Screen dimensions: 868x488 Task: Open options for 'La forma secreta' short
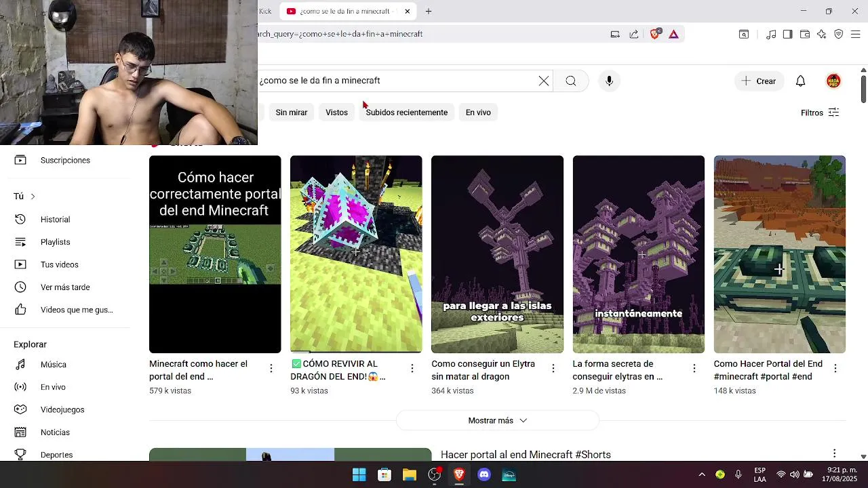(x=694, y=368)
